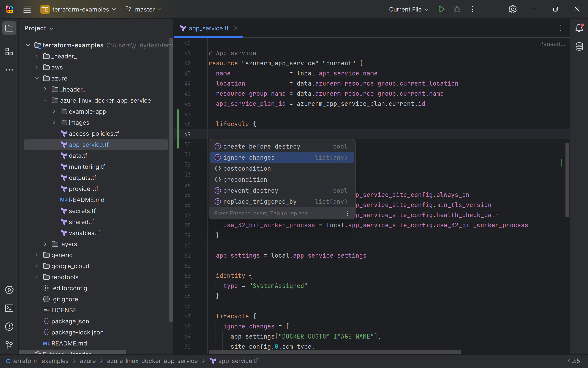Open the Project view dropdown
The width and height of the screenshot is (588, 368).
point(39,28)
